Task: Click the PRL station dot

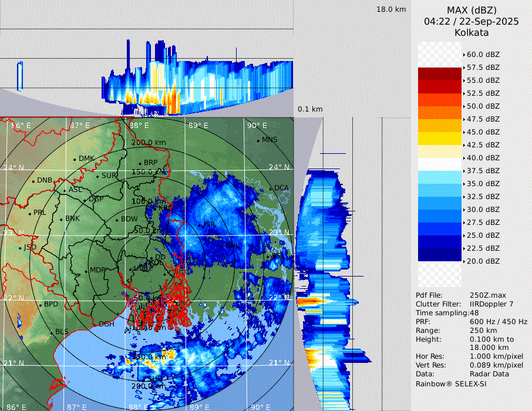Action: tap(30, 213)
